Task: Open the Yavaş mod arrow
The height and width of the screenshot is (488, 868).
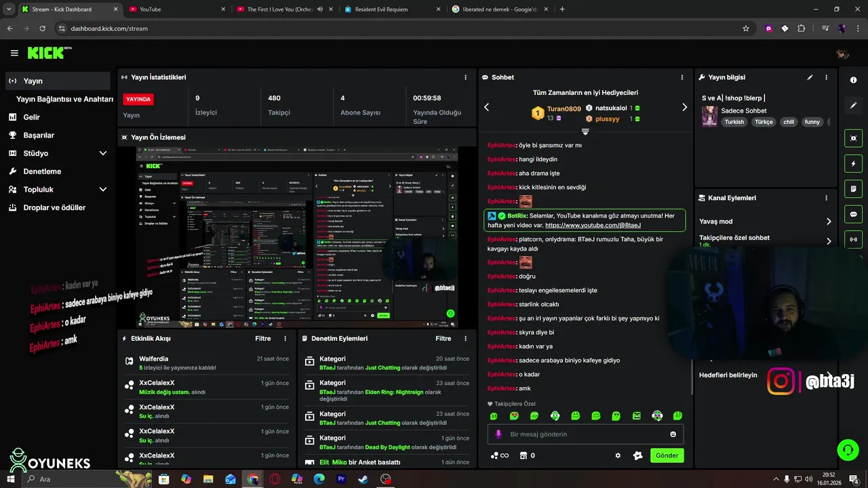Action: (x=829, y=222)
